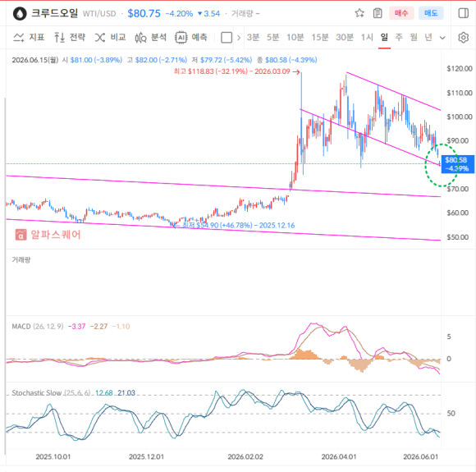Select the 3분 timeframe

[x=253, y=38]
